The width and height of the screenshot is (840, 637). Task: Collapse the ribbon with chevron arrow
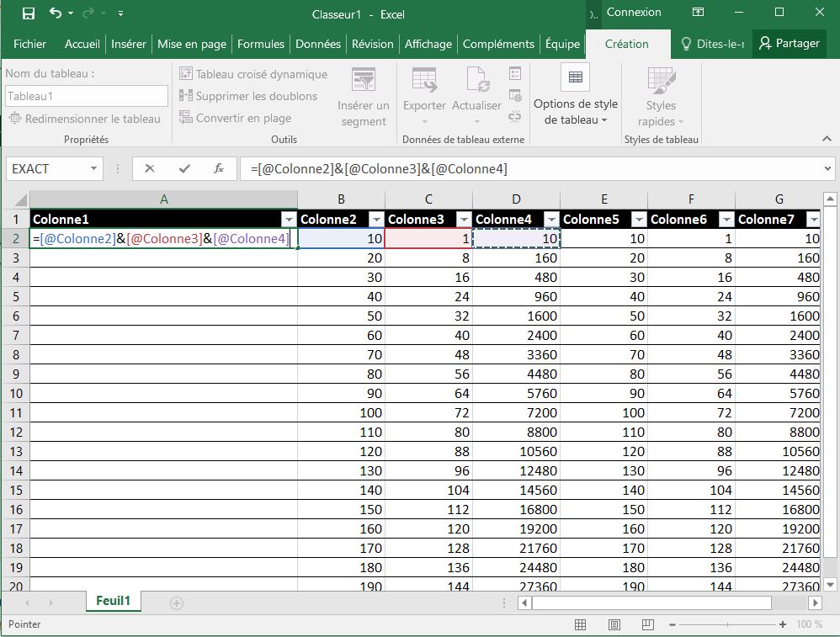tap(827, 139)
